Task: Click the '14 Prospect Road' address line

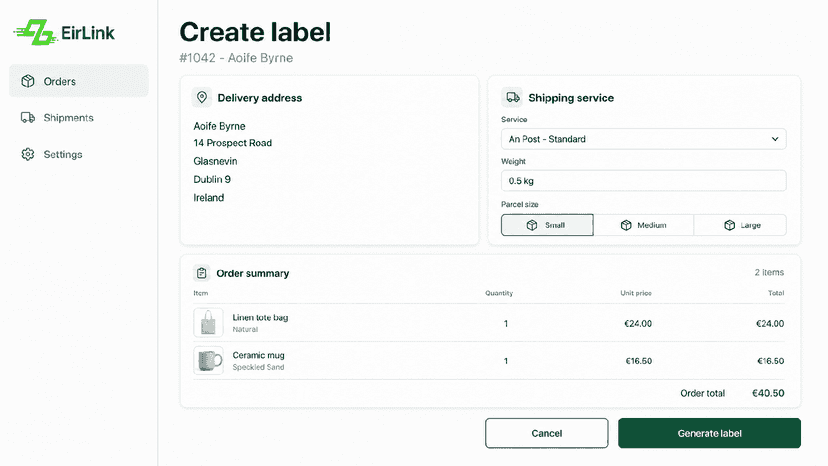Action: tap(232, 143)
